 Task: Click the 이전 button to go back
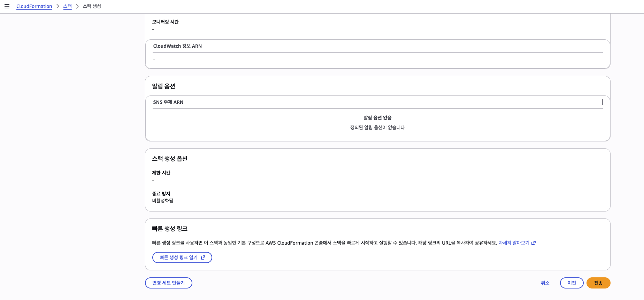[x=572, y=283]
